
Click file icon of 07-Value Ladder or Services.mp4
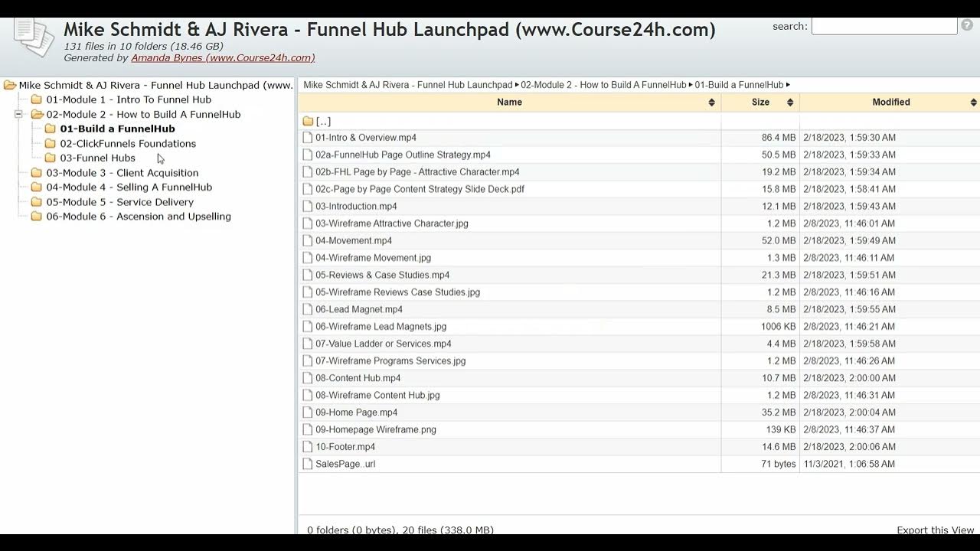[308, 344]
